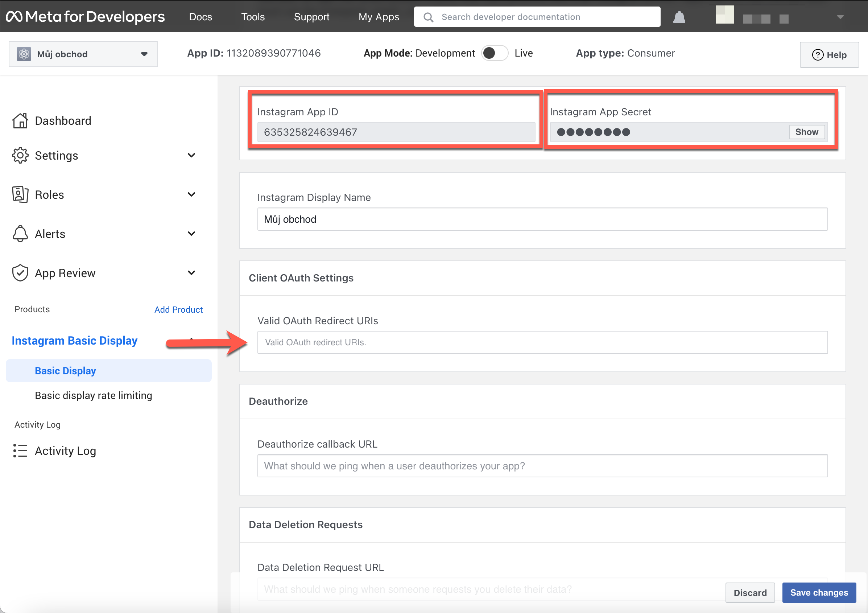Viewport: 868px width, 613px height.
Task: Click the Discard button
Action: coord(750,593)
